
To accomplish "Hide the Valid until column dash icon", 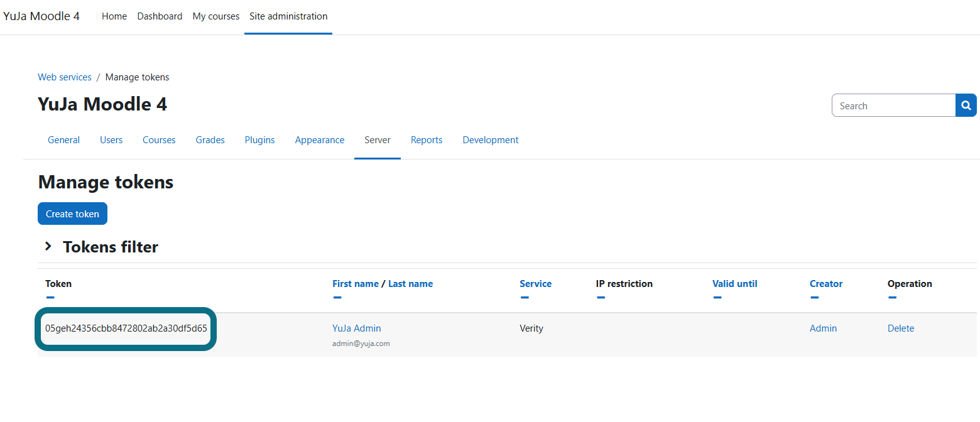I will 717,297.
